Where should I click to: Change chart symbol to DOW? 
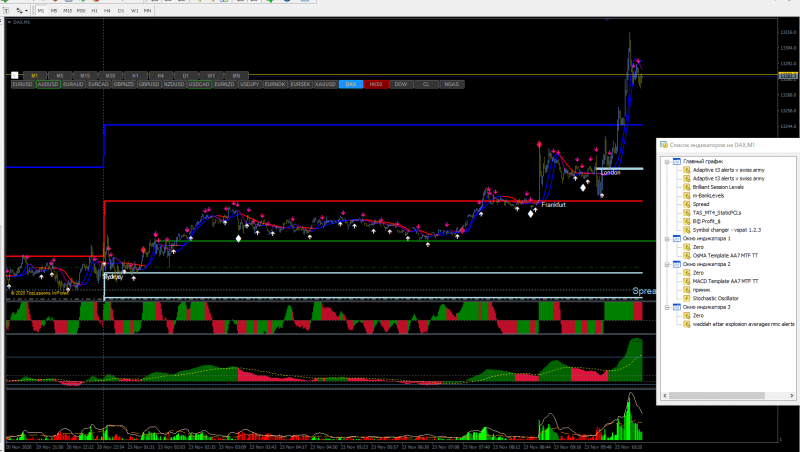pyautogui.click(x=401, y=84)
